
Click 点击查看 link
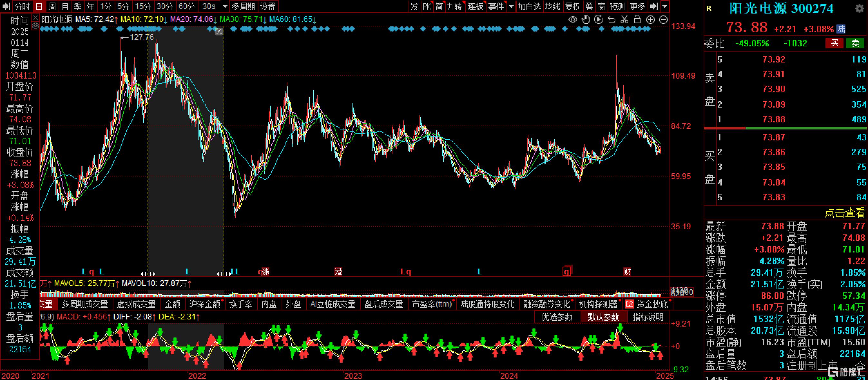click(x=845, y=213)
